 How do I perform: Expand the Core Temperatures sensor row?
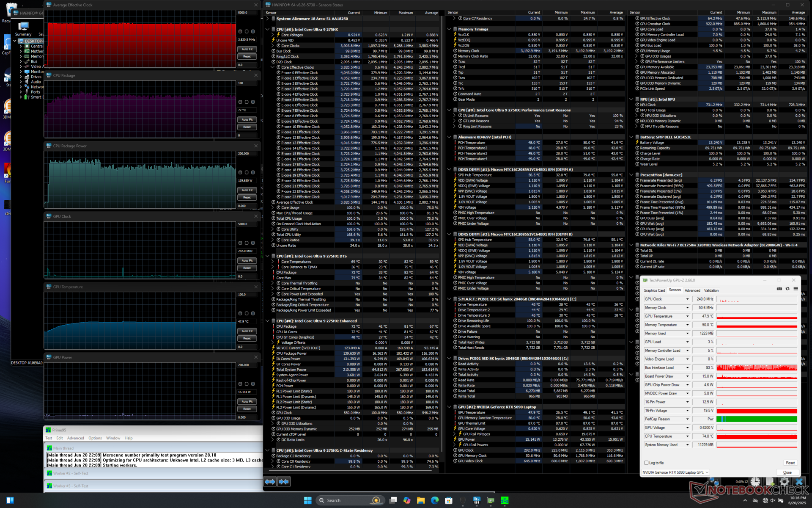point(273,262)
